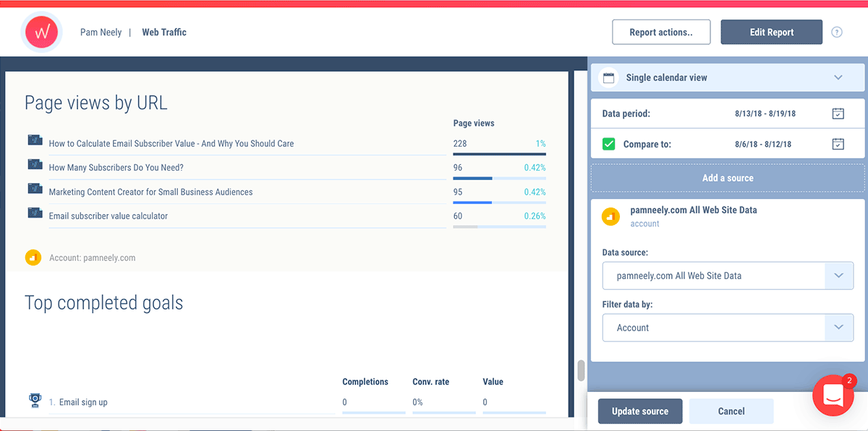The height and width of the screenshot is (431, 868).
Task: Click thumbnail for Marketing Content Creator row
Action: (x=35, y=189)
